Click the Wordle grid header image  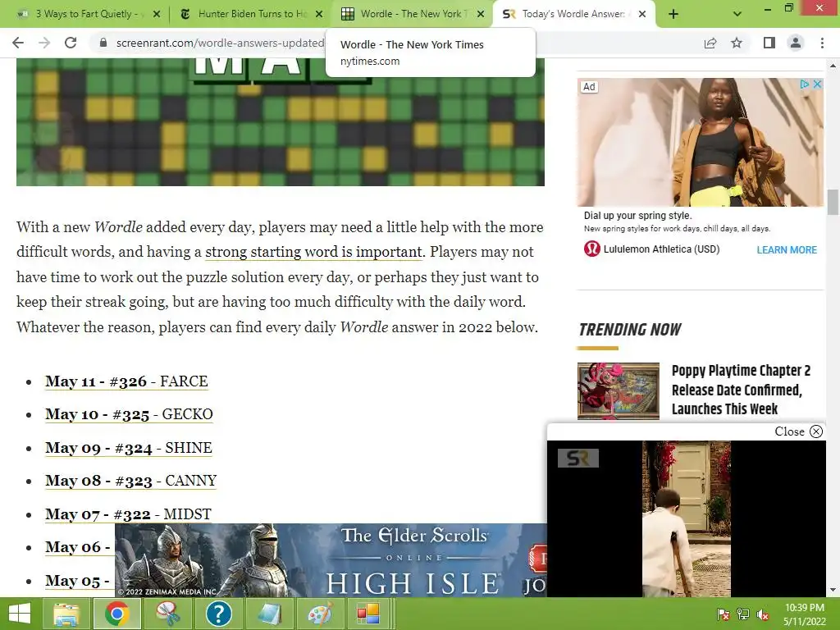tap(281, 122)
